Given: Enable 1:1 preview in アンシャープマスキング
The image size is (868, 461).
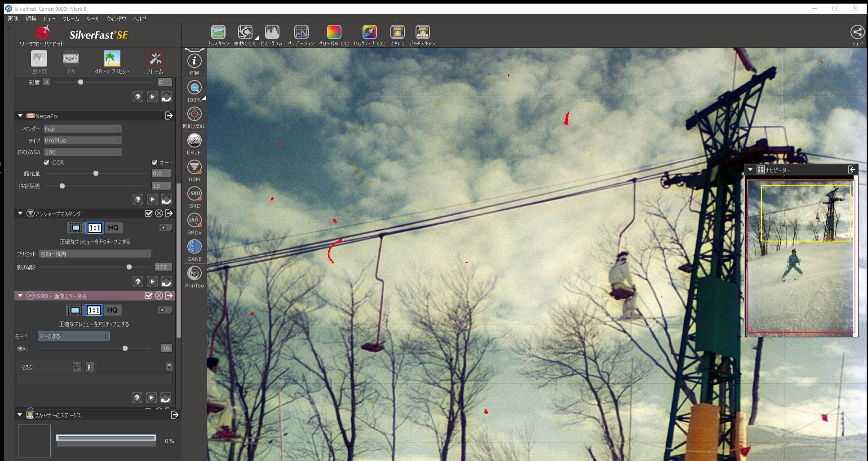Looking at the screenshot, I should [x=94, y=228].
